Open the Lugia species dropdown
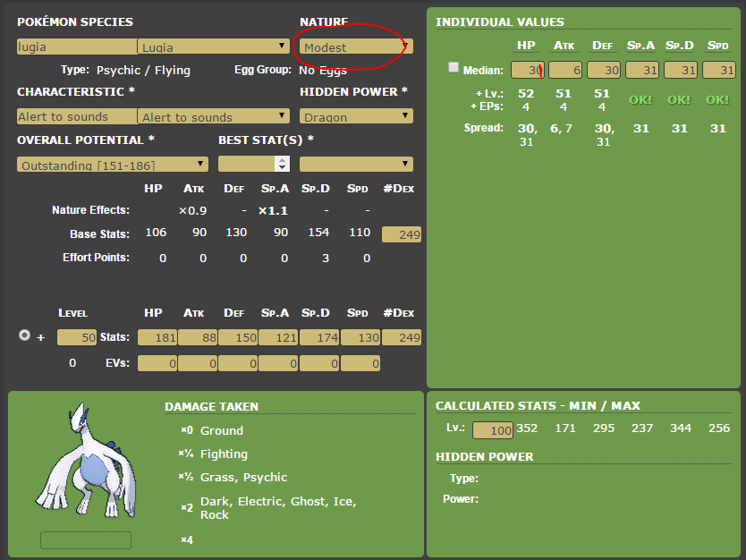Viewport: 746px width, 560px height. [214, 47]
